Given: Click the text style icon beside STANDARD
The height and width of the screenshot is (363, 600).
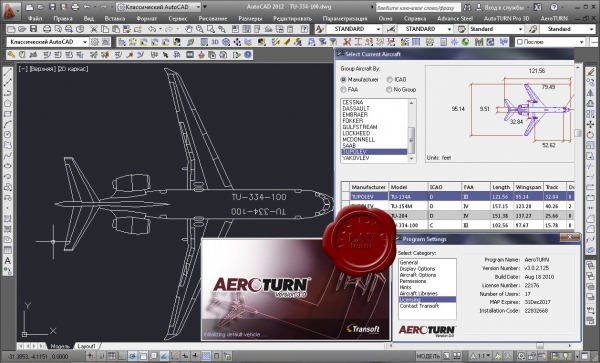Looking at the screenshot, I should [320, 29].
